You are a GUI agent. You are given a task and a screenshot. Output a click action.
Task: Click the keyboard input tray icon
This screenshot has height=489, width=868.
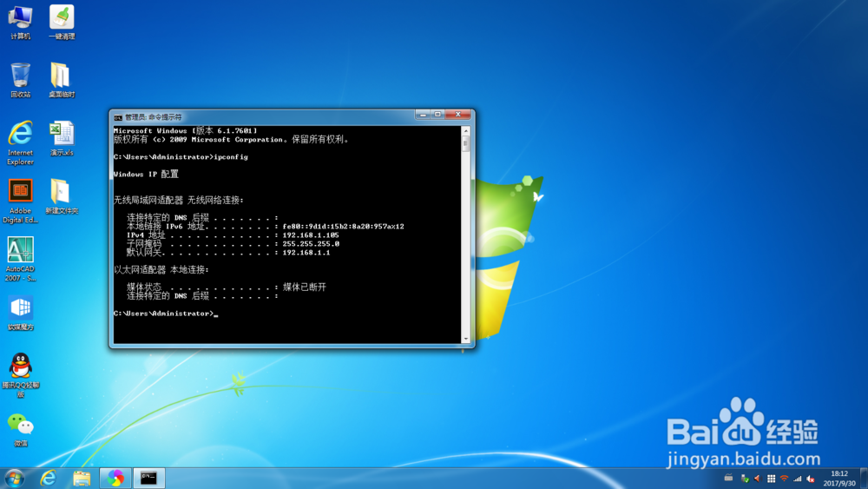click(x=728, y=478)
